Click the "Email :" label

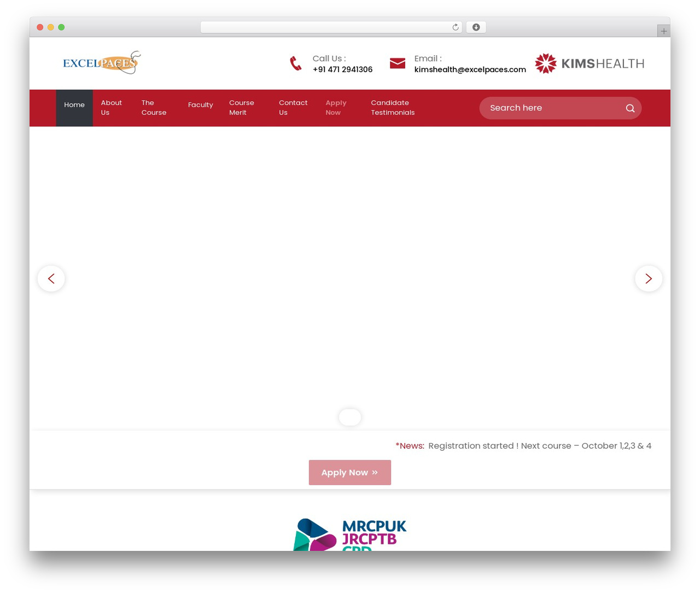pos(428,59)
